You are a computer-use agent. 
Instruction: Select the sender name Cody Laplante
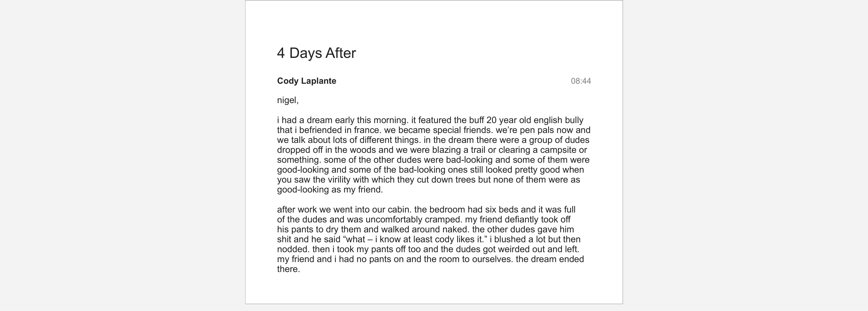[x=306, y=81]
